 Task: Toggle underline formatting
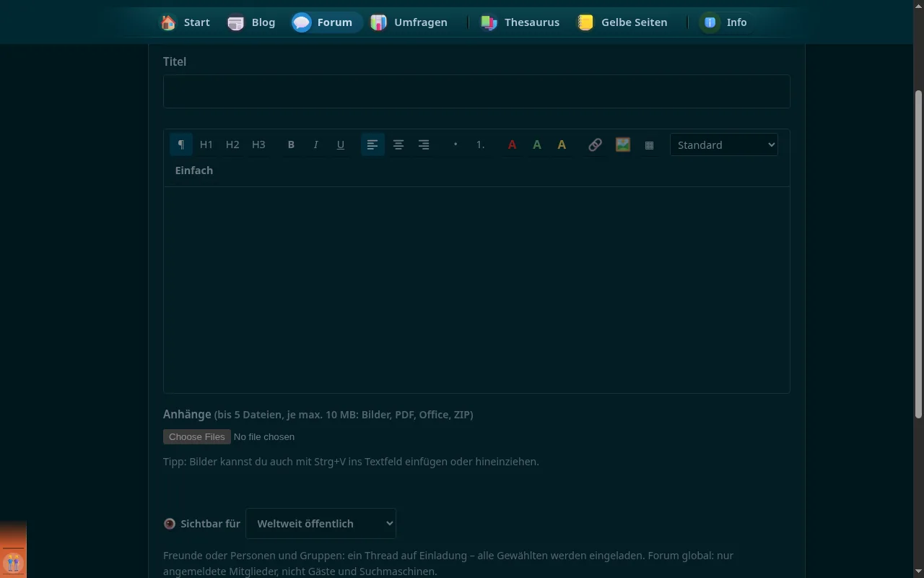click(341, 144)
